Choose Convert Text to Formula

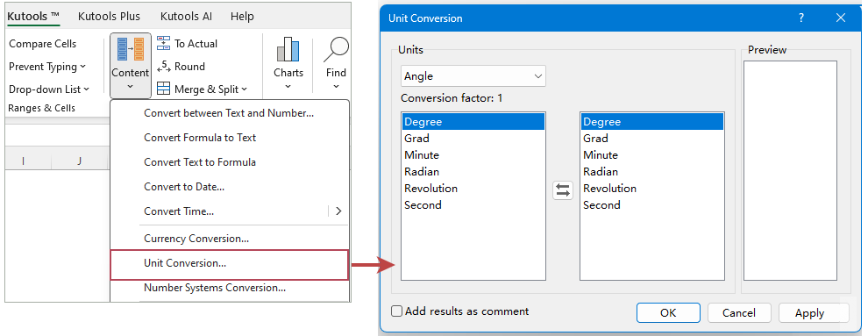coord(229,162)
